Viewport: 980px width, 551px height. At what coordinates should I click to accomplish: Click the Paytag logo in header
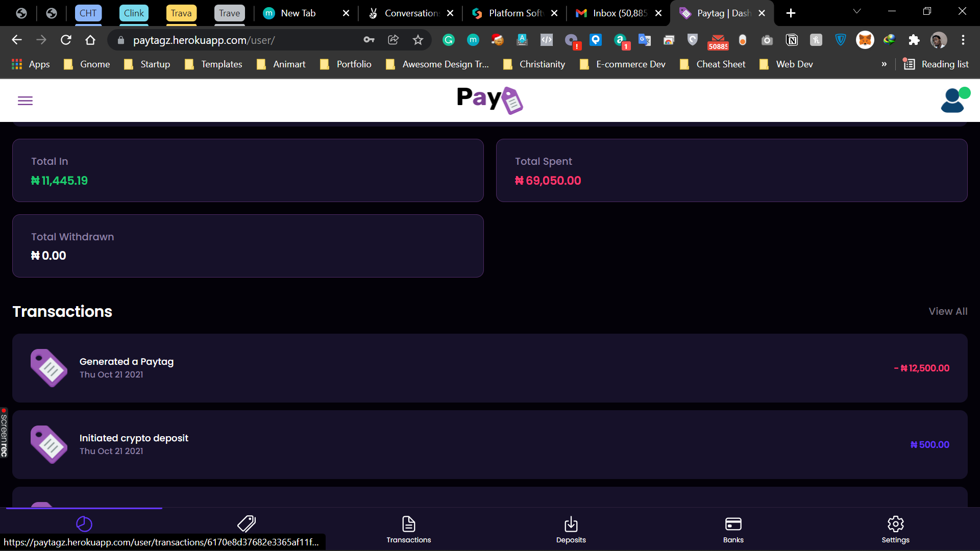[490, 100]
